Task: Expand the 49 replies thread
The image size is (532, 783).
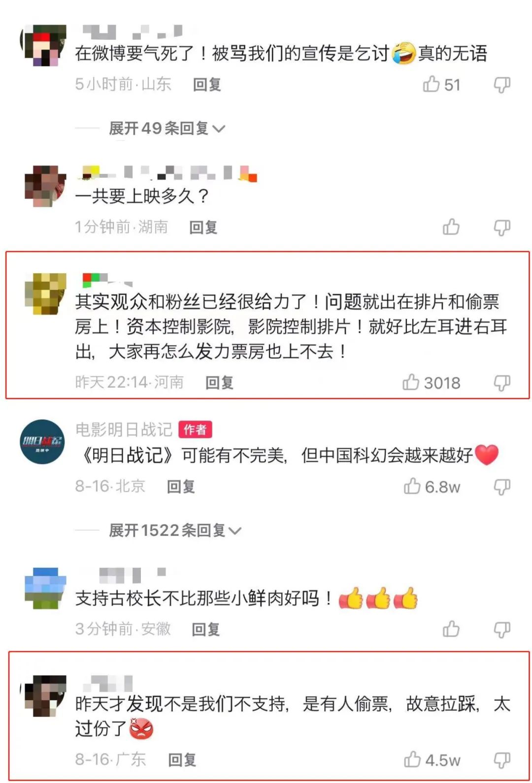Action: coord(167,129)
